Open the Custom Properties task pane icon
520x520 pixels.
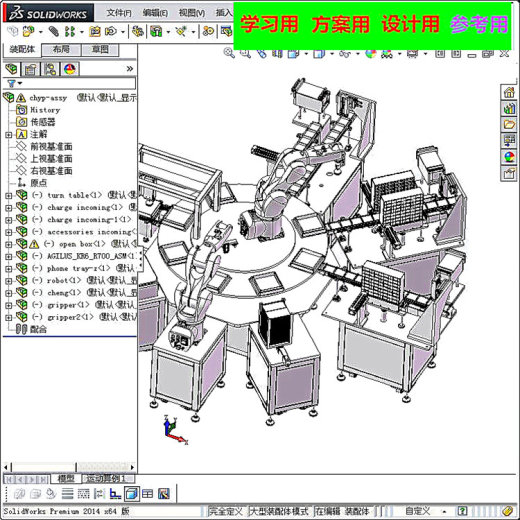(509, 173)
